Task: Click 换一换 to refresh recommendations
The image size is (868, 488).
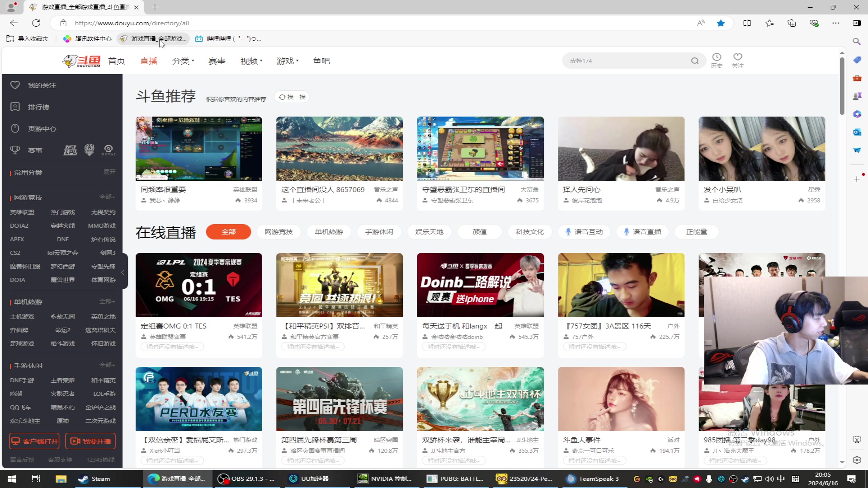Action: point(292,97)
